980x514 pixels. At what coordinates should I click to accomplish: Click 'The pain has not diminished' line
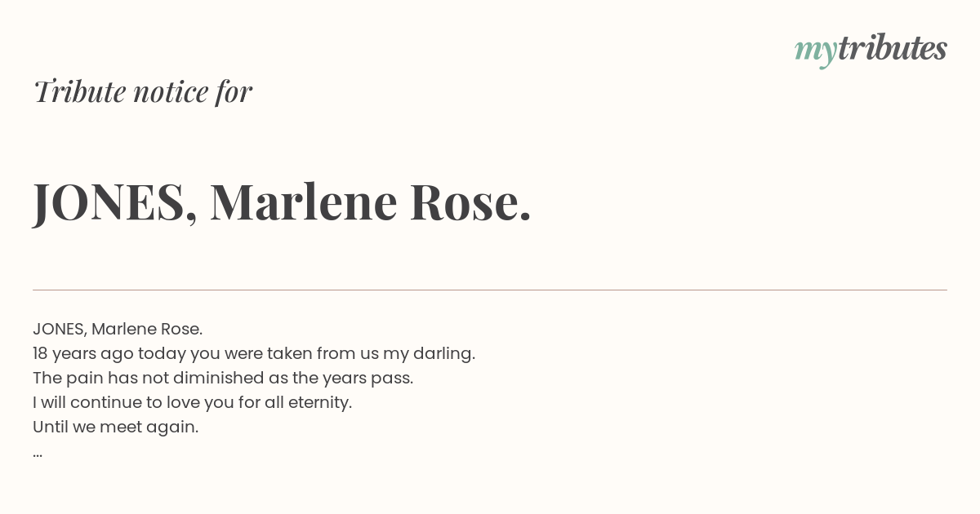tap(223, 378)
